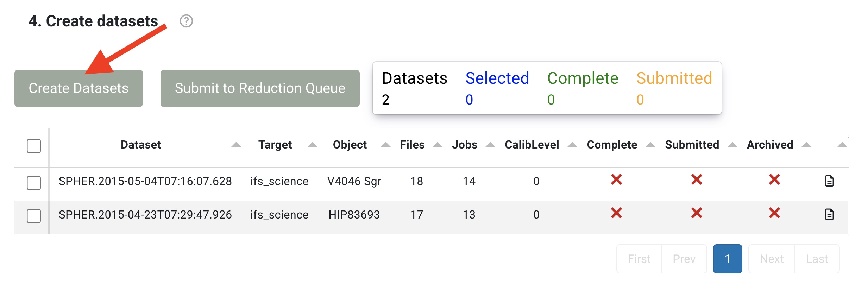This screenshot has width=868, height=290.
Task: Click Jobs value 13
Action: tap(469, 214)
